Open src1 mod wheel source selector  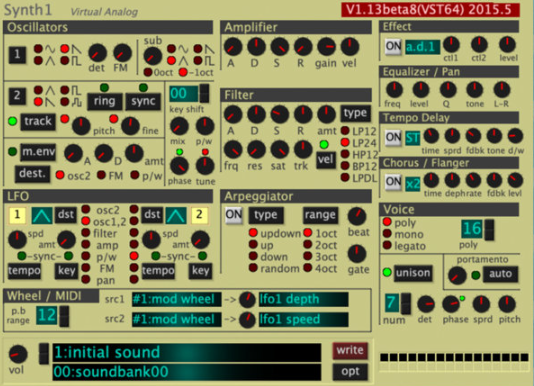pos(176,299)
